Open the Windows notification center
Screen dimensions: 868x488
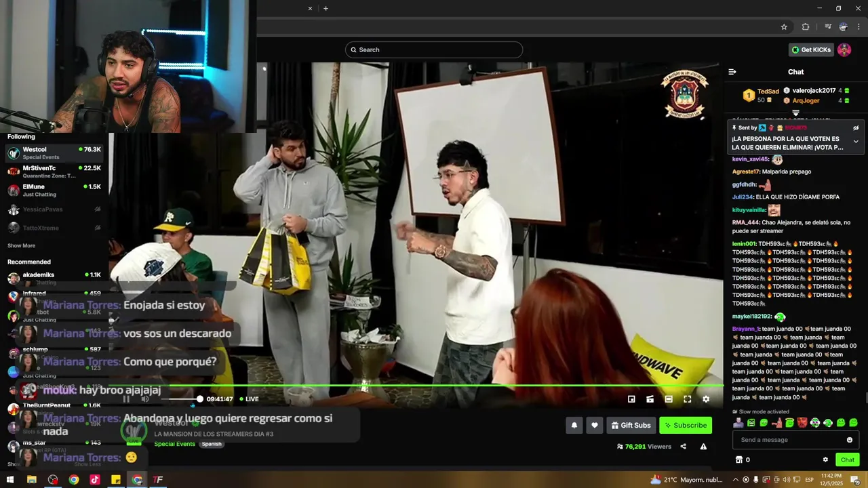pos(856,480)
